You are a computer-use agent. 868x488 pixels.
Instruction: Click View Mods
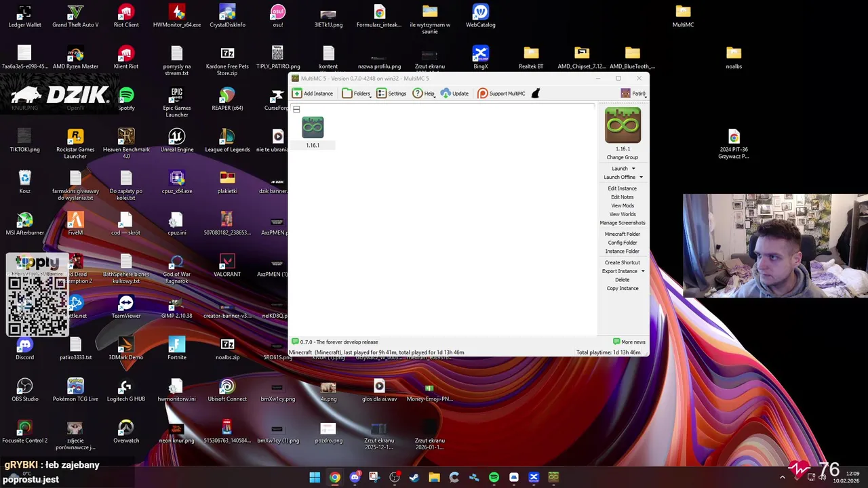tap(623, 205)
